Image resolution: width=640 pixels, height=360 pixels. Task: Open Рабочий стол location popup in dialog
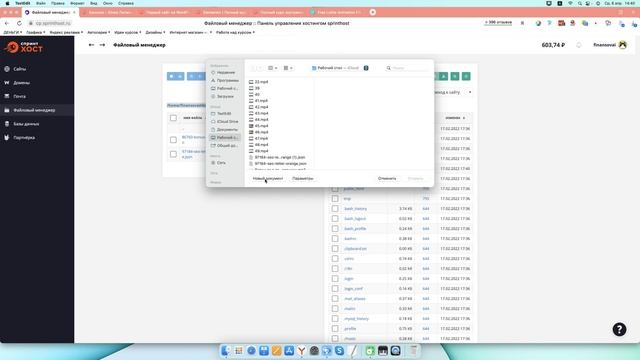[x=340, y=68]
